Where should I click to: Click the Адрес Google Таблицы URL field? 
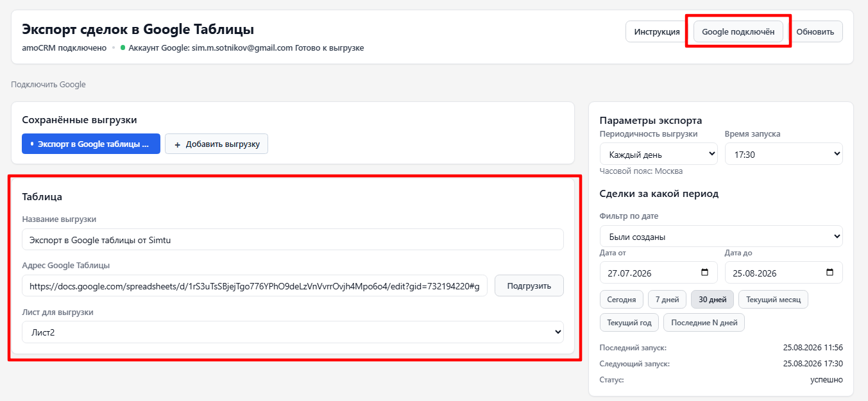click(255, 286)
